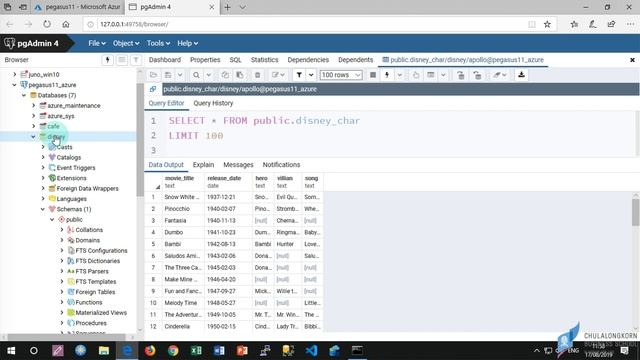Open the filter options dropdown arrow
640x360 pixels.
pyautogui.click(x=311, y=75)
